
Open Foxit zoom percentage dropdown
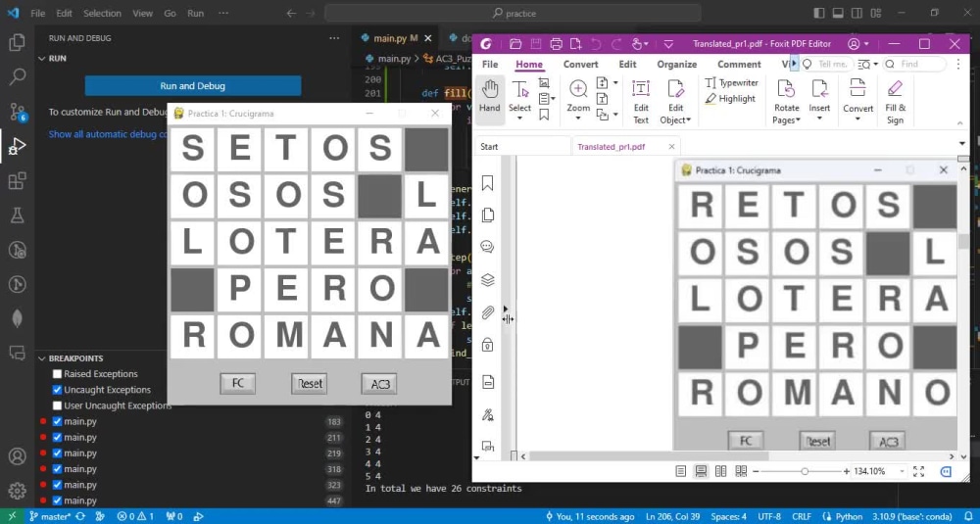click(x=902, y=471)
